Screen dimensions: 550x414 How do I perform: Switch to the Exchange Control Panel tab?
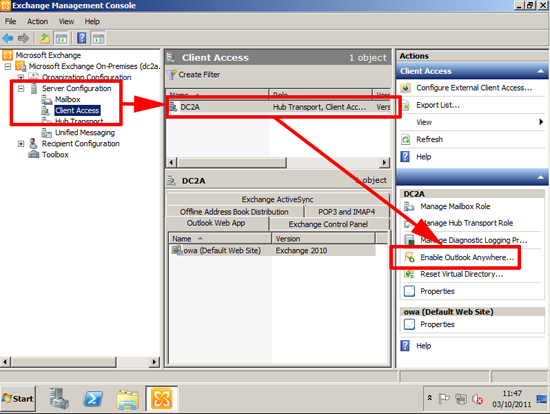328,224
